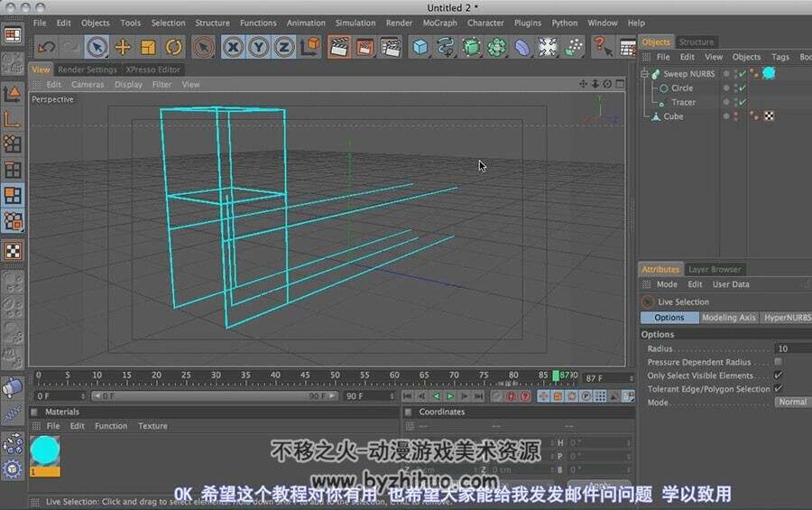
Task: Switch to the XPresso Editor tab
Action: pyautogui.click(x=152, y=70)
